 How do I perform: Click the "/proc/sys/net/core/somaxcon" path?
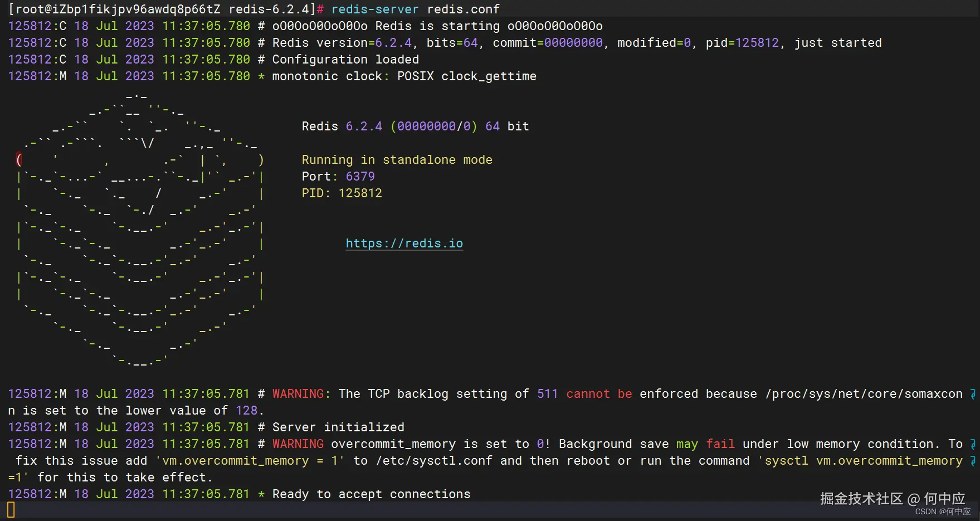pos(864,394)
